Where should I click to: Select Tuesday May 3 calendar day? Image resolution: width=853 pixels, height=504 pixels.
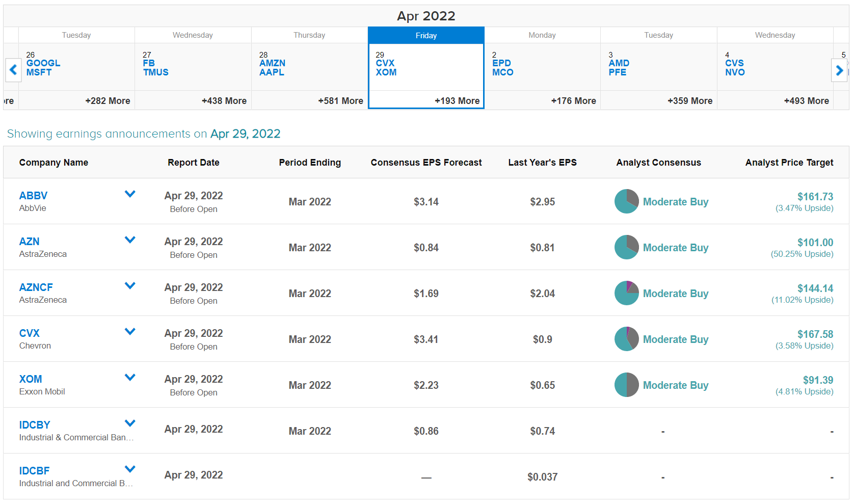coord(659,68)
